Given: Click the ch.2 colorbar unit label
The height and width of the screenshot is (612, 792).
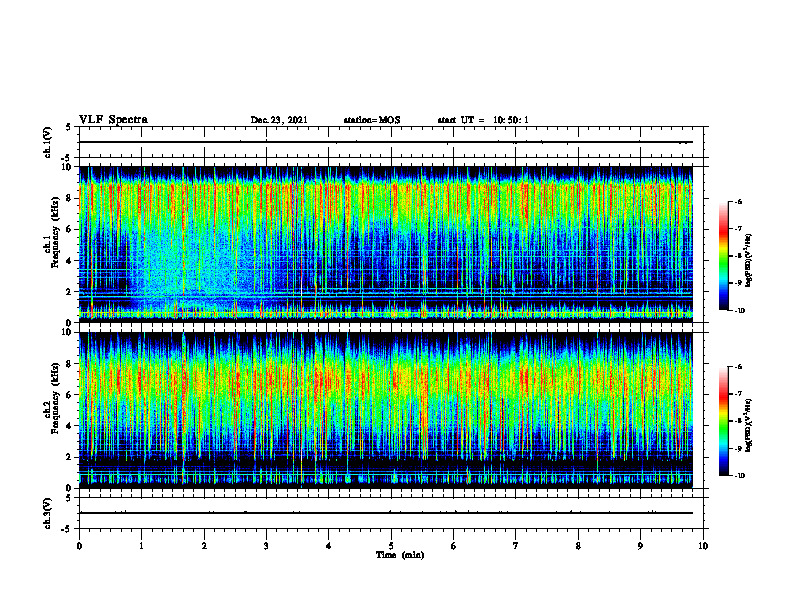Looking at the screenshot, I should [x=749, y=426].
